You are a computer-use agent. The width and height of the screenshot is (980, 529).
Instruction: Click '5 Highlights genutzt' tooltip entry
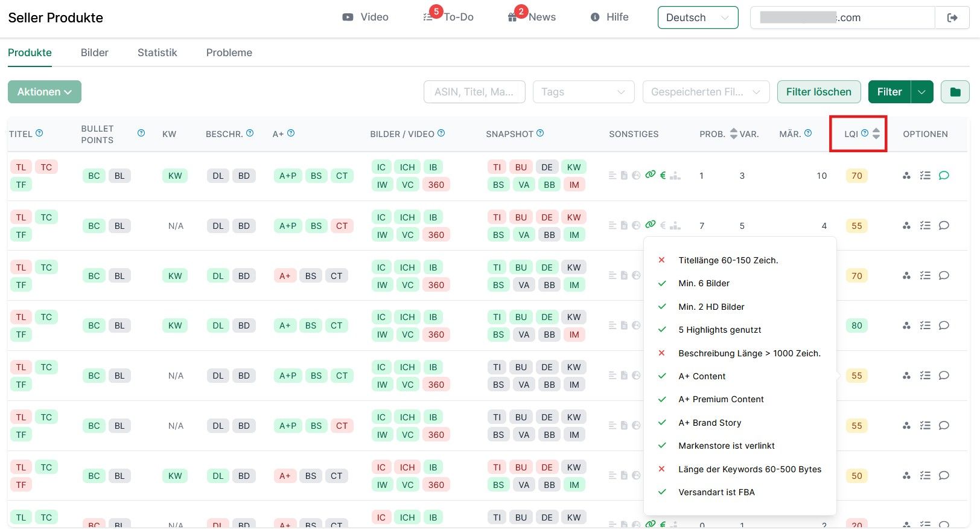(x=720, y=330)
